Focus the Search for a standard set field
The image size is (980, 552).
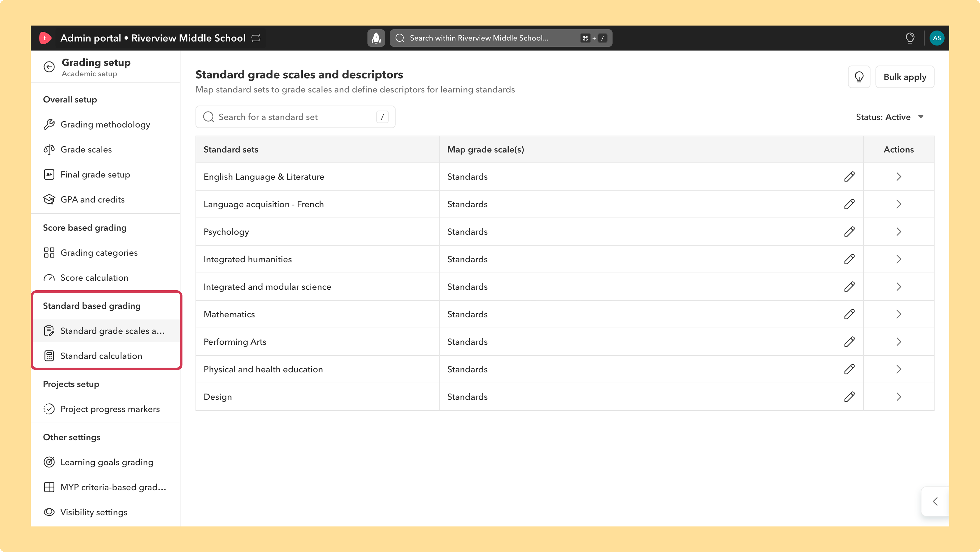295,117
